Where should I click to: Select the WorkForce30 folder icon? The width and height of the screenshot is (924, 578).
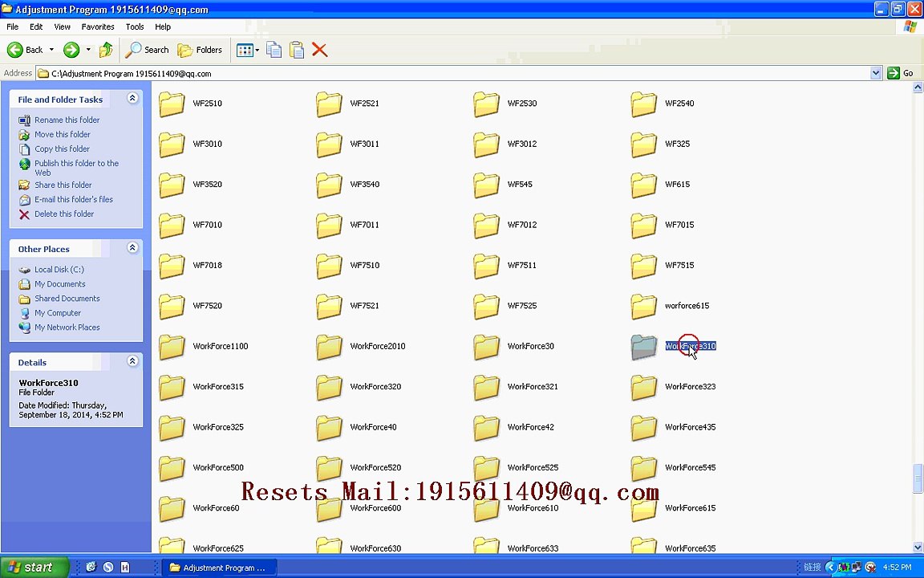click(486, 348)
